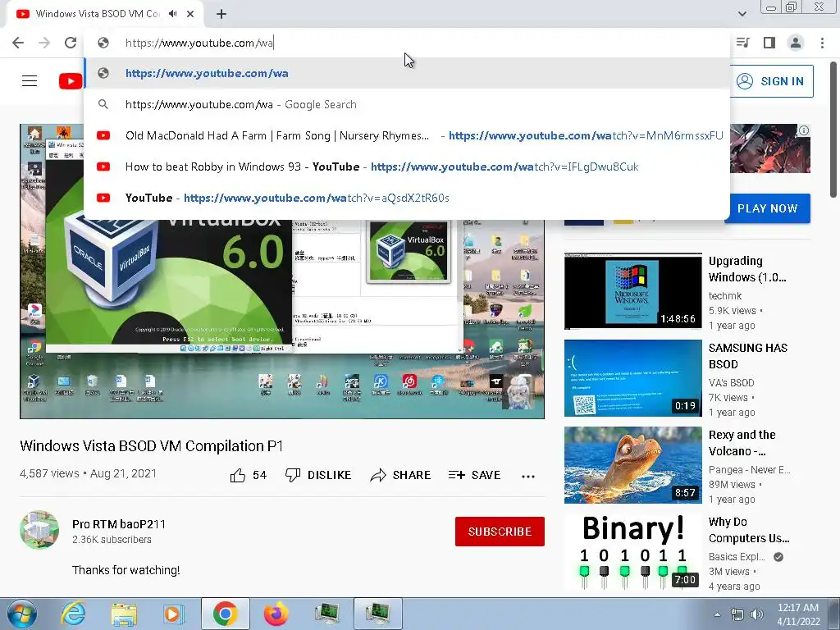Show hidden tray icons arrow

coord(717,614)
